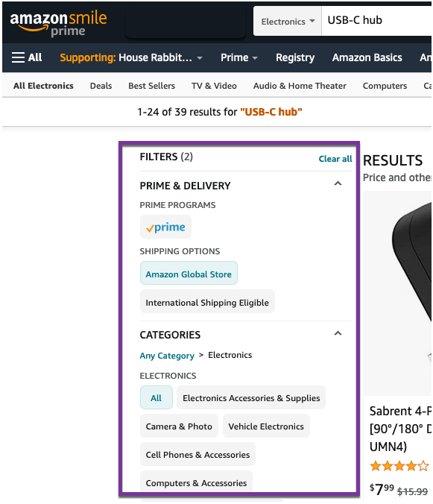Filter by Vehicle Electronics
The width and height of the screenshot is (433, 504).
266,426
